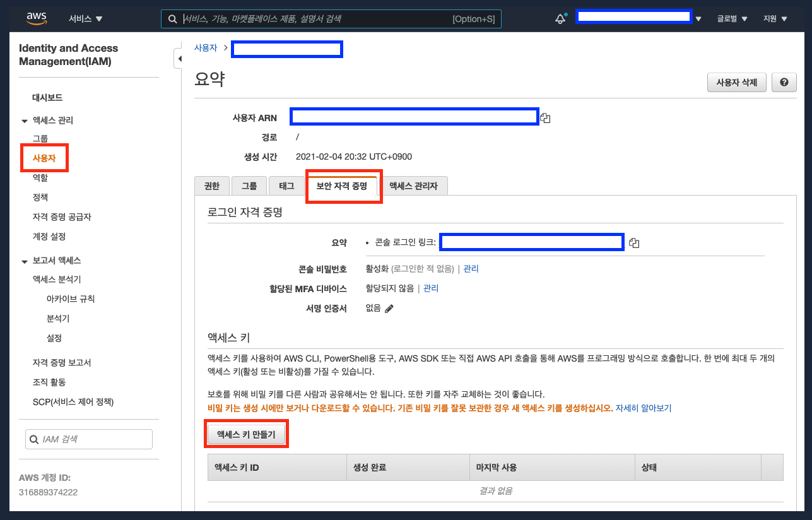Open the AWS logo home link
812x520 pixels.
37,18
